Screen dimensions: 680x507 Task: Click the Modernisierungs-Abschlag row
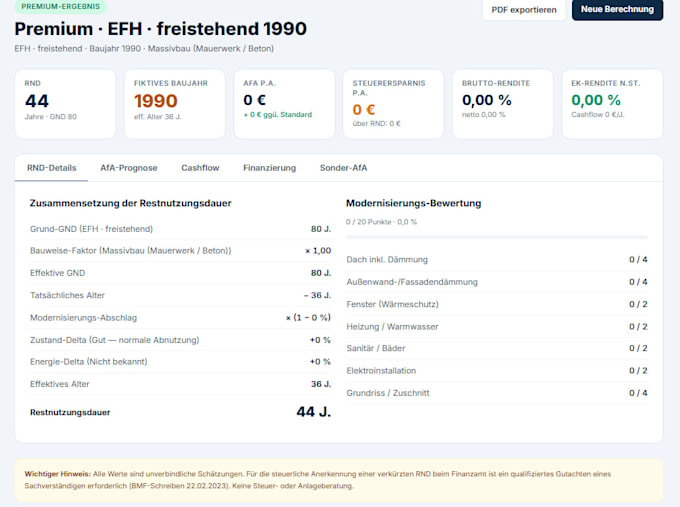180,317
